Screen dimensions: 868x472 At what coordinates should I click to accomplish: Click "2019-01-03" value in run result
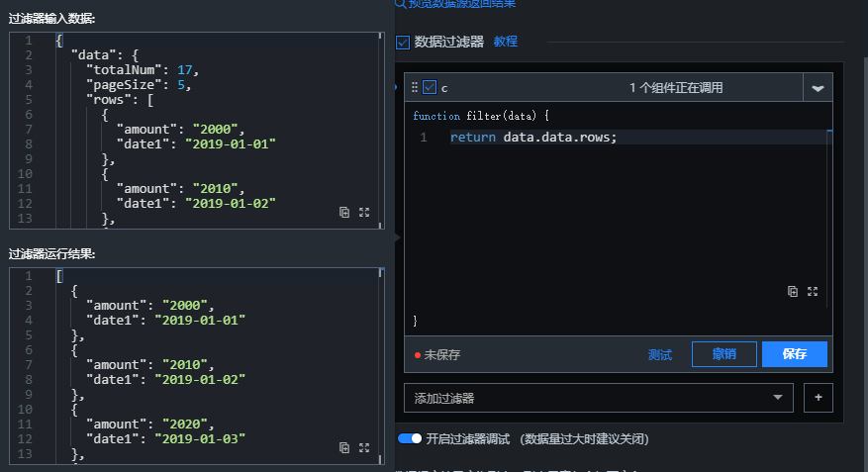pos(200,438)
